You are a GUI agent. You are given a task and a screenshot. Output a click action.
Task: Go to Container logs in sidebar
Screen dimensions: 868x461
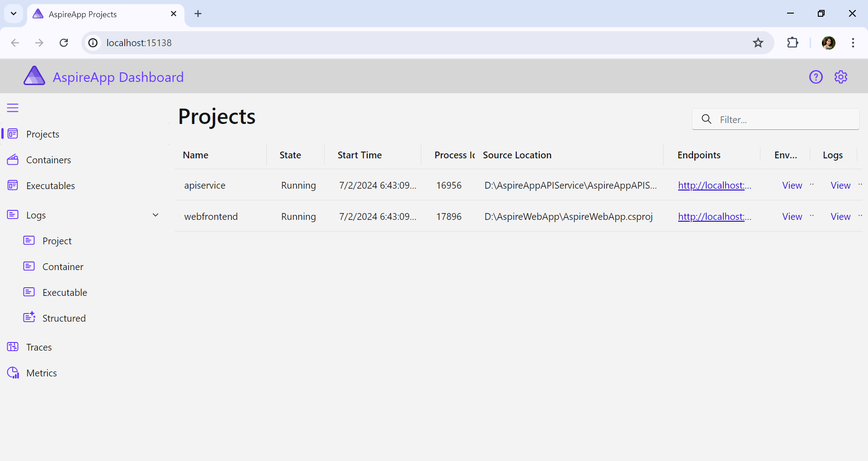63,267
